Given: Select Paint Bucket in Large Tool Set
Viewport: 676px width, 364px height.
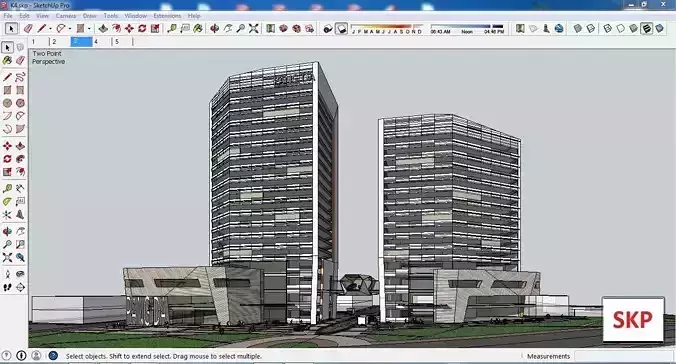Looking at the screenshot, I should 7,60.
